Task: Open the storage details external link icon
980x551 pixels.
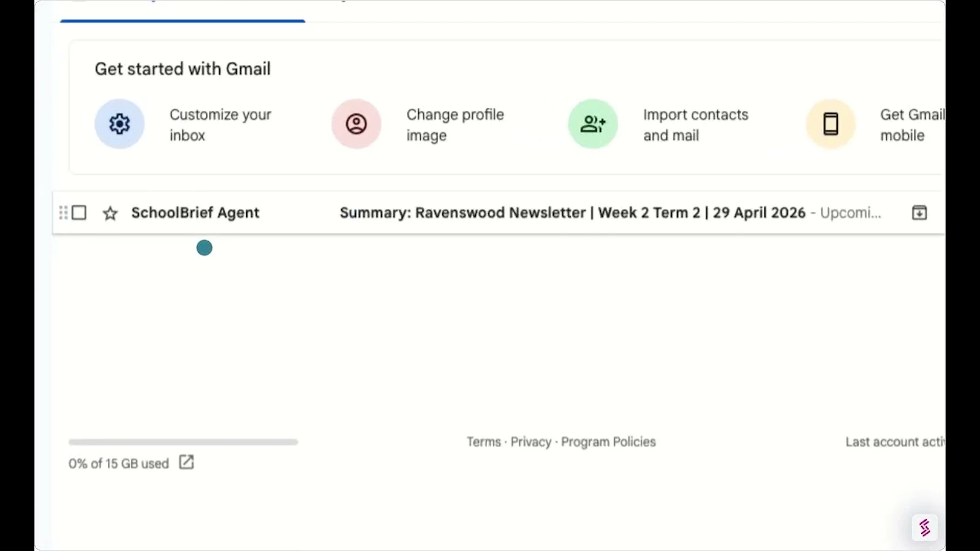Action: coord(186,462)
